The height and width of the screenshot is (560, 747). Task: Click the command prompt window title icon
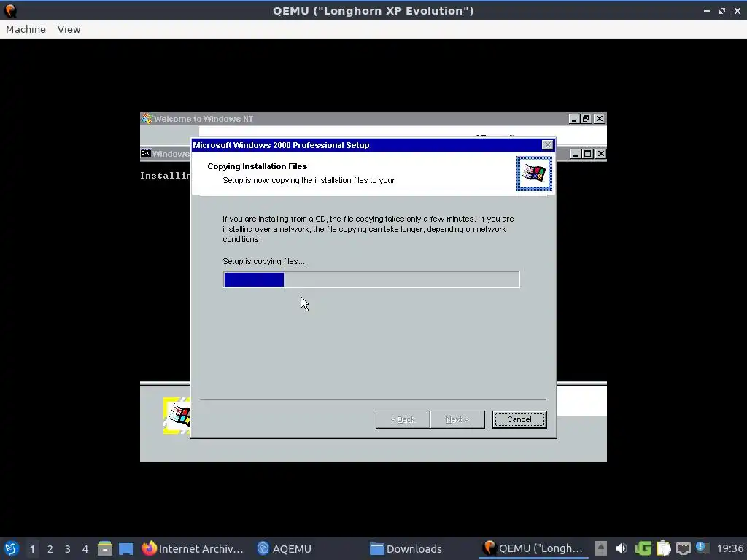pos(146,153)
